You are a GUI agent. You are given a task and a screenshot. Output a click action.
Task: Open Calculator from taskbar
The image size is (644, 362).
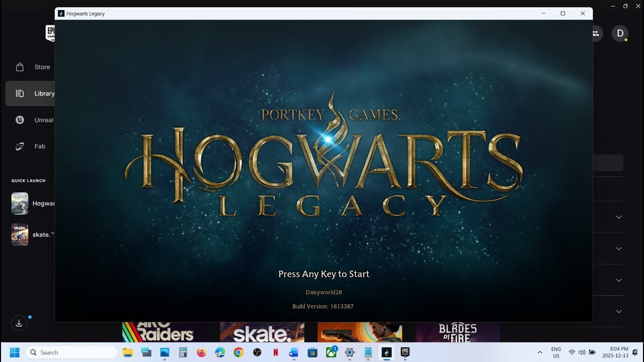pyautogui.click(x=183, y=352)
